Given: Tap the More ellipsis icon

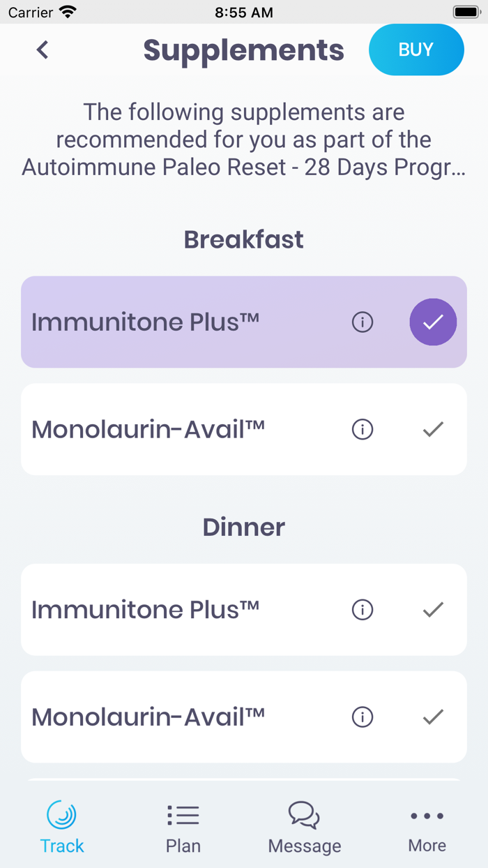Looking at the screenshot, I should click(x=426, y=815).
